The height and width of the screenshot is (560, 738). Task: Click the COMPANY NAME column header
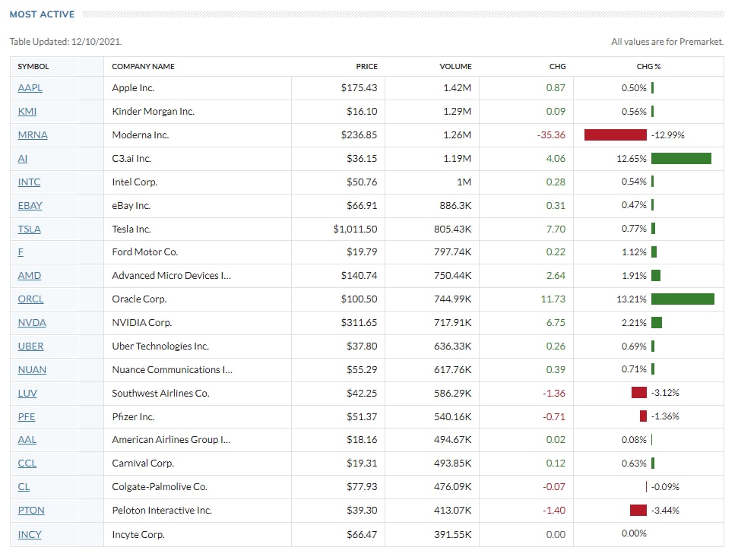[x=143, y=67]
